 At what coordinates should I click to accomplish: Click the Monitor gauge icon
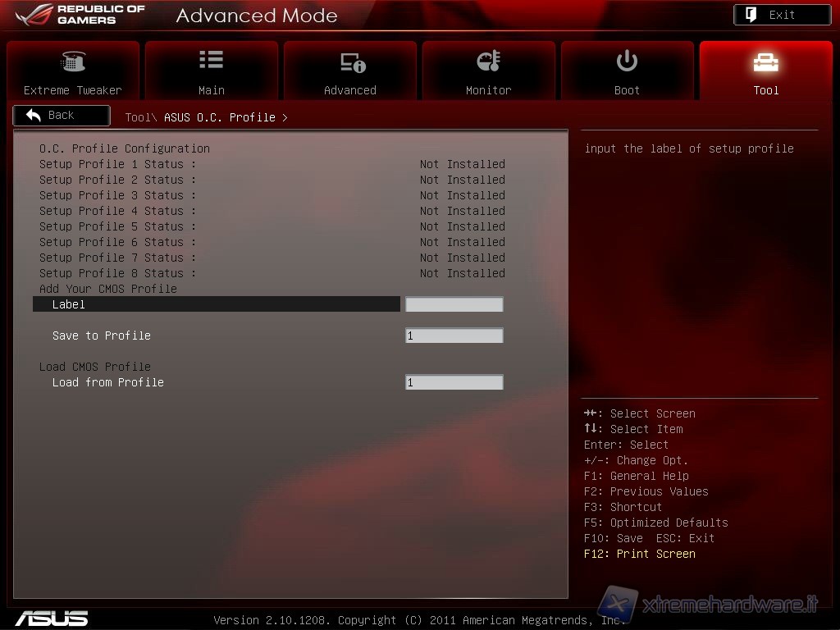[488, 62]
